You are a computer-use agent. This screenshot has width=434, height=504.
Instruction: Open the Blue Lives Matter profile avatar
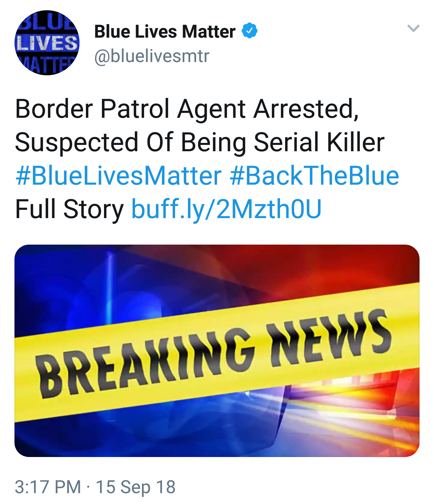click(47, 43)
